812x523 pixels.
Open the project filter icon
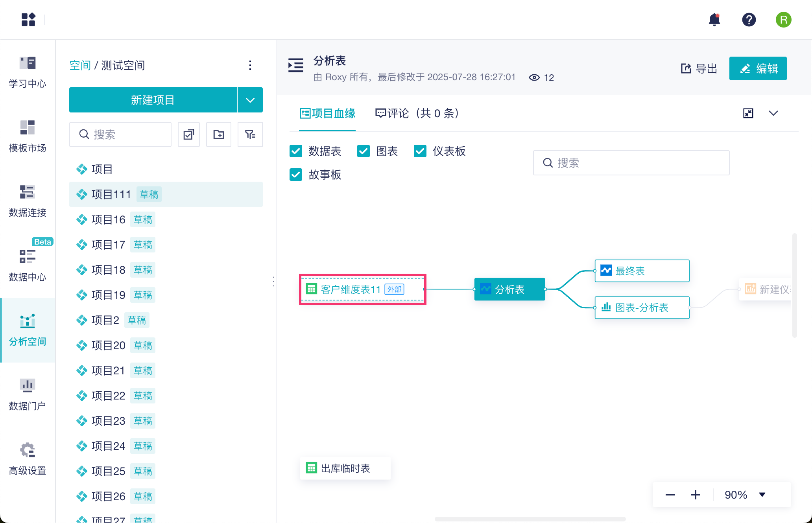tap(250, 134)
